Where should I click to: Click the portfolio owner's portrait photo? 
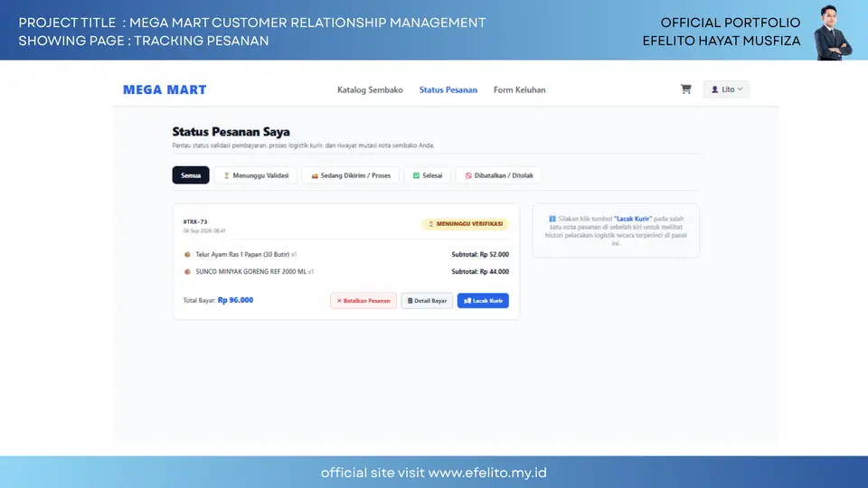click(832, 33)
